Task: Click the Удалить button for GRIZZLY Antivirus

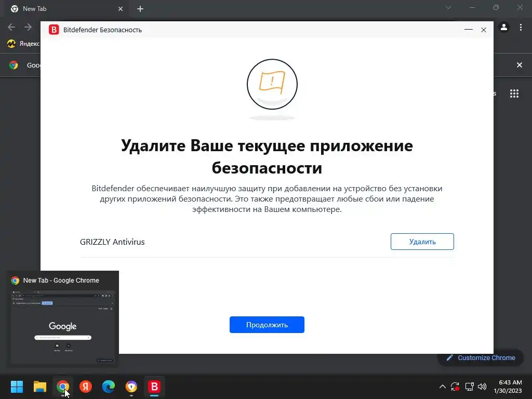Action: coord(422,242)
